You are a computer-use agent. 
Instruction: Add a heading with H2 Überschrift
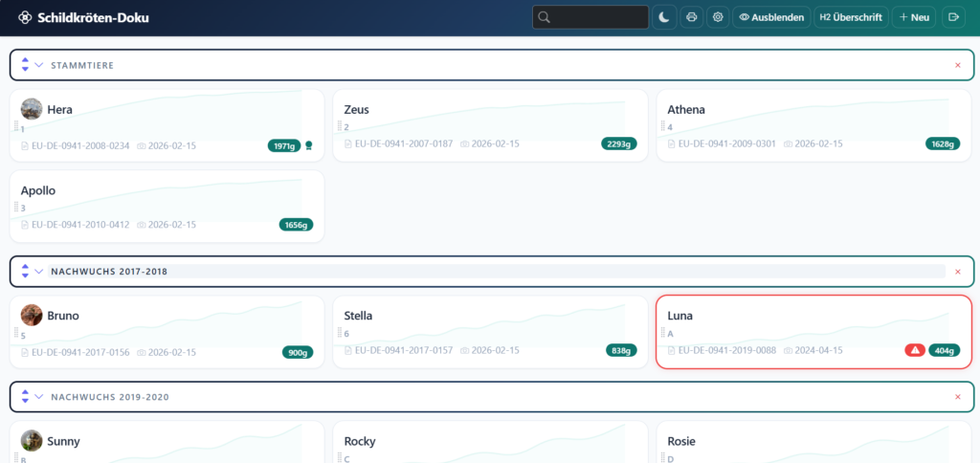coord(850,17)
